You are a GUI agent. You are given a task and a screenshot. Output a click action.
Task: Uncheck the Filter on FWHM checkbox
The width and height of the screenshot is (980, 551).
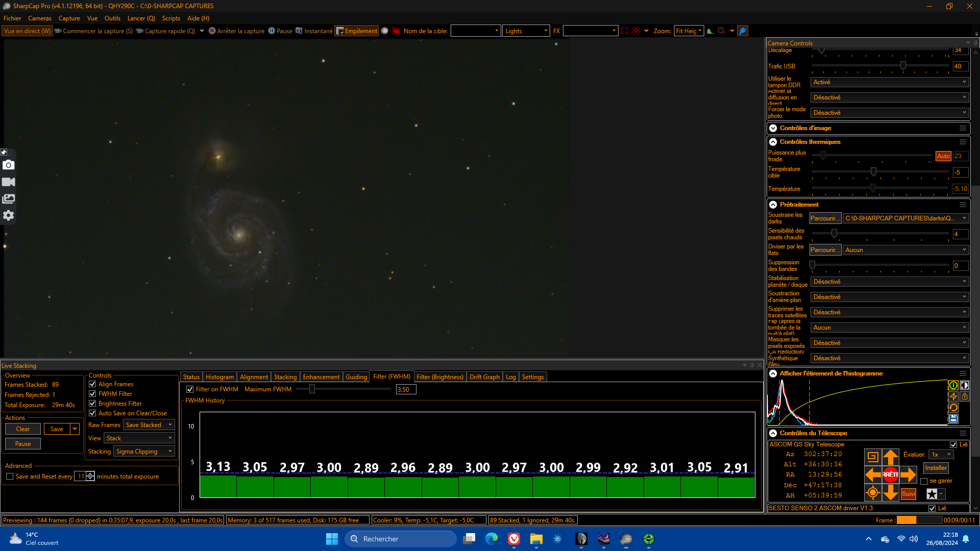click(190, 389)
